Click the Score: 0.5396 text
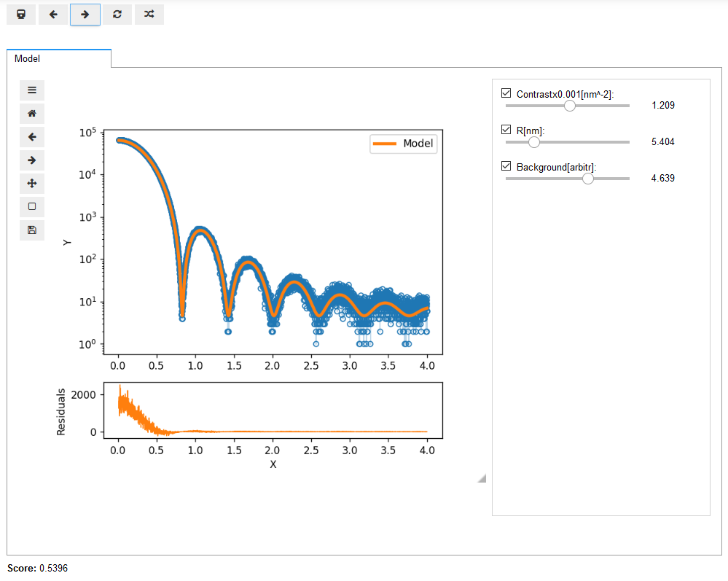Image resolution: width=728 pixels, height=581 pixels. (x=38, y=568)
